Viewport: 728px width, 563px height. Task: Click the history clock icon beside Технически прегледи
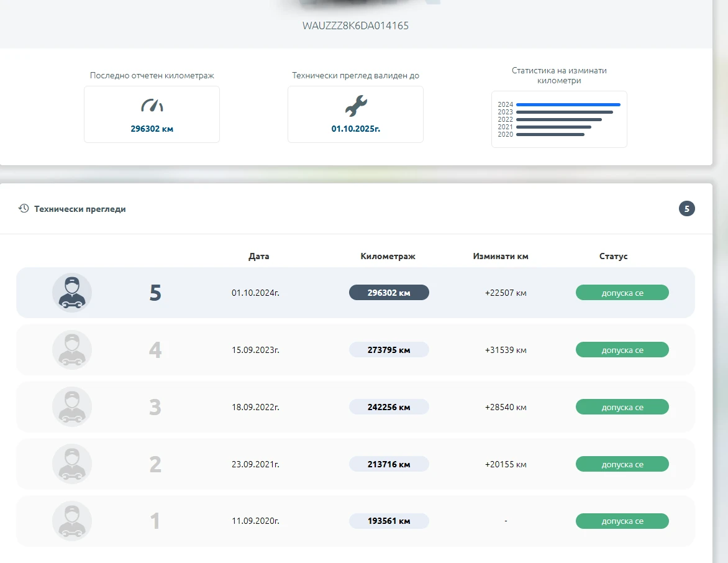pos(24,209)
